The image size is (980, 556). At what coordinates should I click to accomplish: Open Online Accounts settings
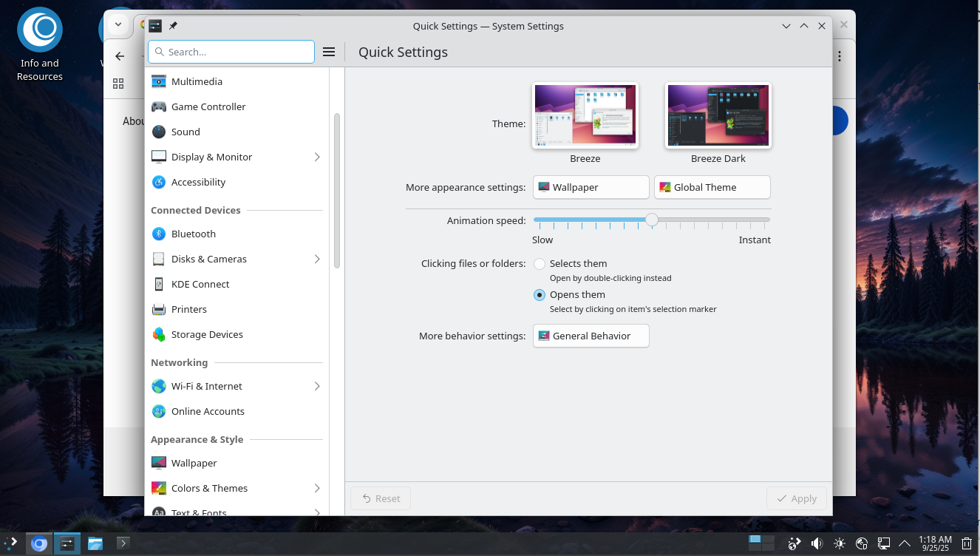point(208,411)
